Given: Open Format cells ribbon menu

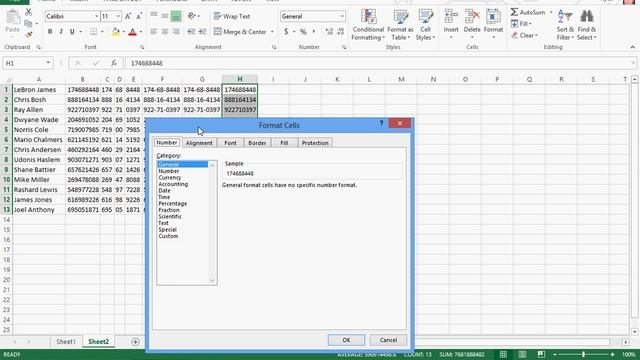Looking at the screenshot, I should tap(493, 24).
